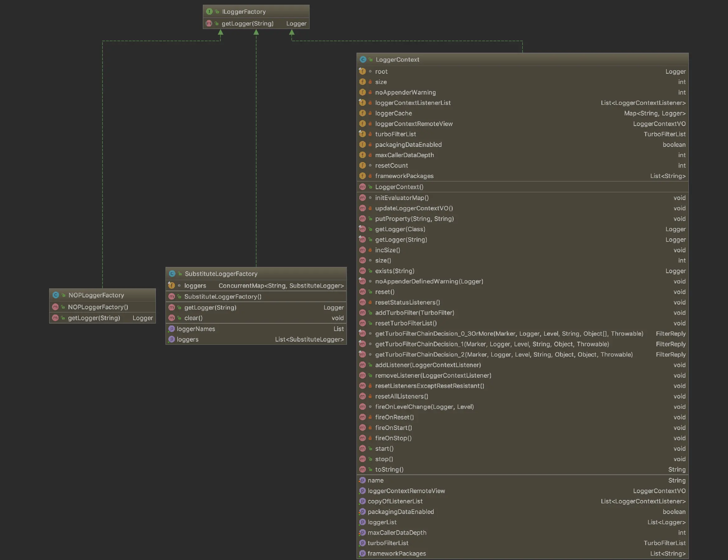Select the NOPLoggerFactory node title

pyautogui.click(x=96, y=295)
